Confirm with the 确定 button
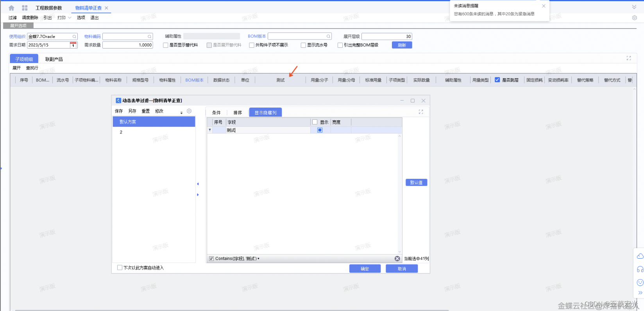 (x=365, y=269)
